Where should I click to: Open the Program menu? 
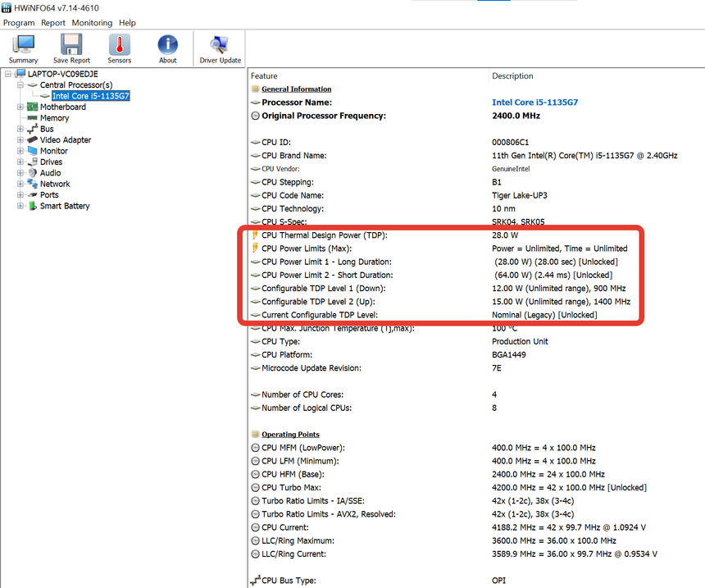click(19, 23)
